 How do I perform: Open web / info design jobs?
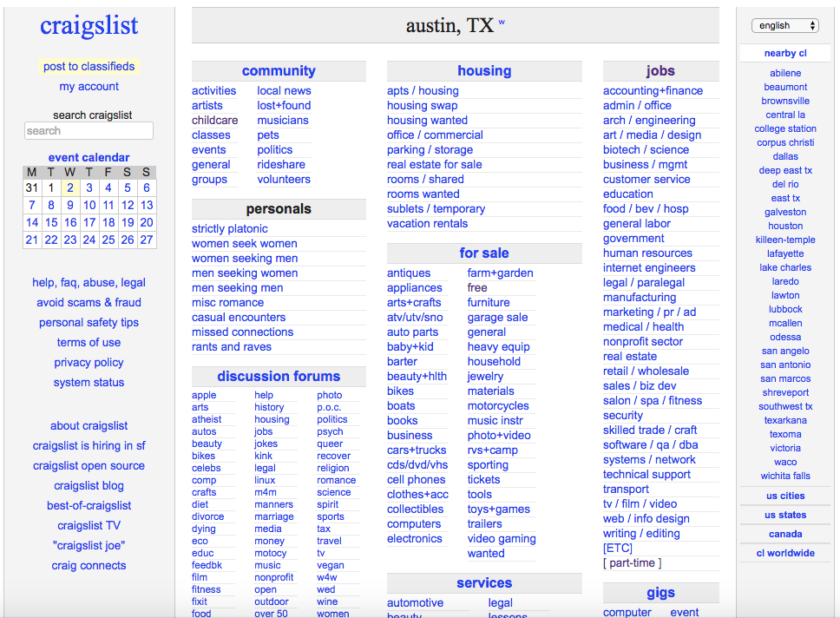[x=646, y=518]
